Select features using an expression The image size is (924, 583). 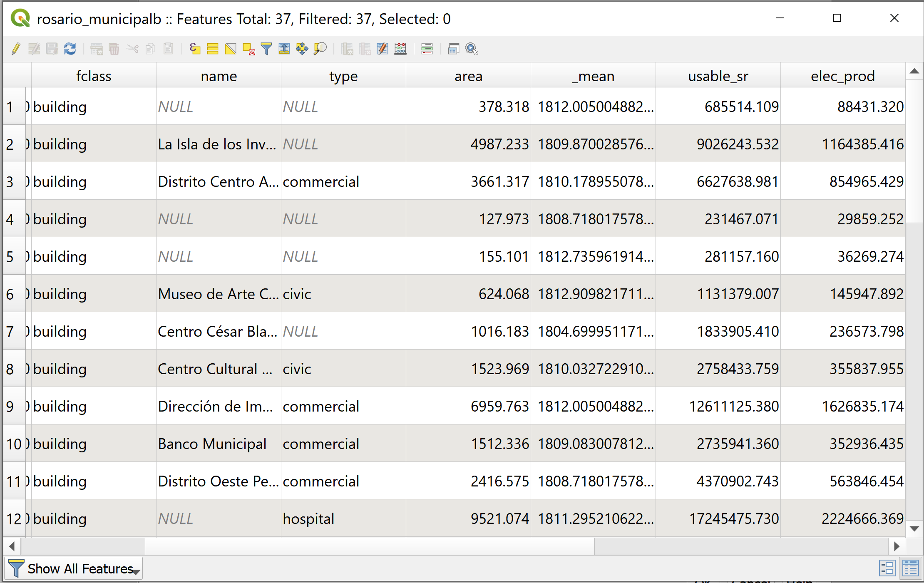click(195, 49)
